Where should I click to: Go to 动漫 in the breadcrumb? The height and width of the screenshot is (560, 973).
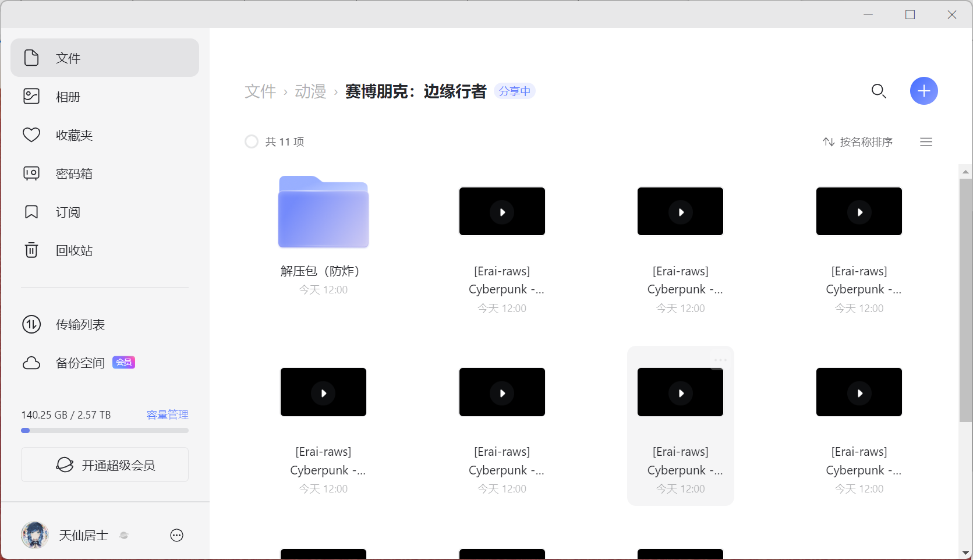pos(310,91)
